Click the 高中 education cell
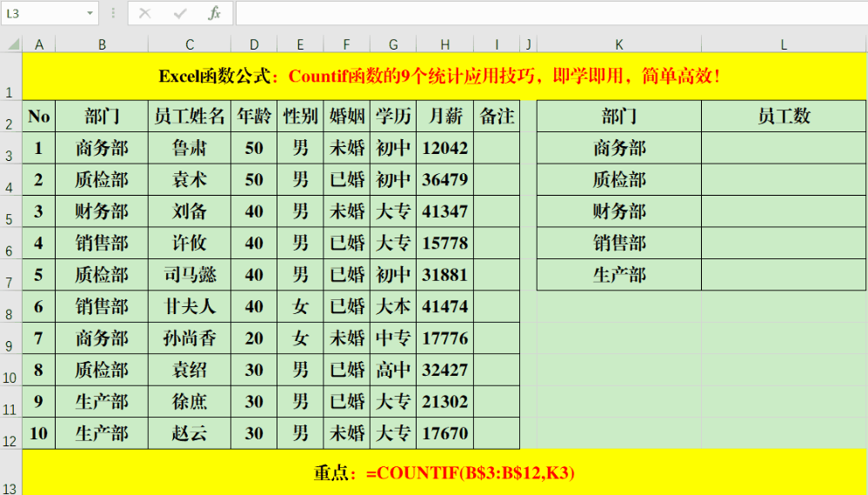868x495 pixels. [393, 370]
